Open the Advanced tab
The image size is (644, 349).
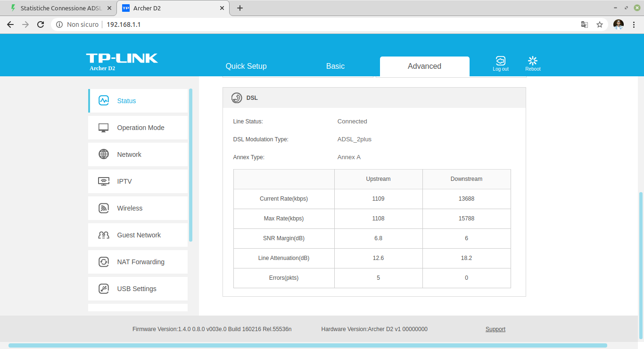click(424, 66)
